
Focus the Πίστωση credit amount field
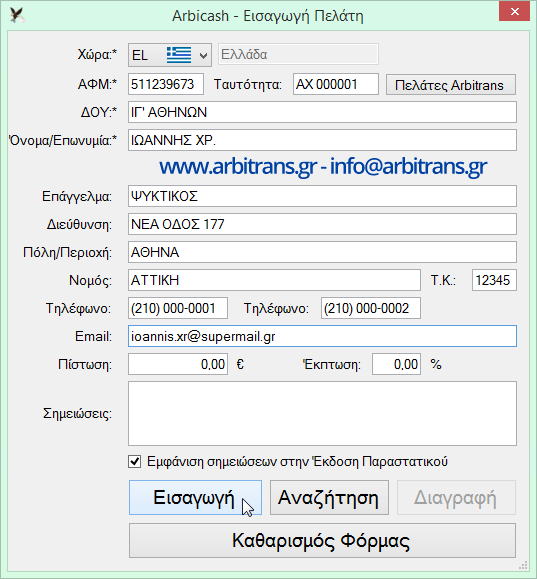pos(178,364)
